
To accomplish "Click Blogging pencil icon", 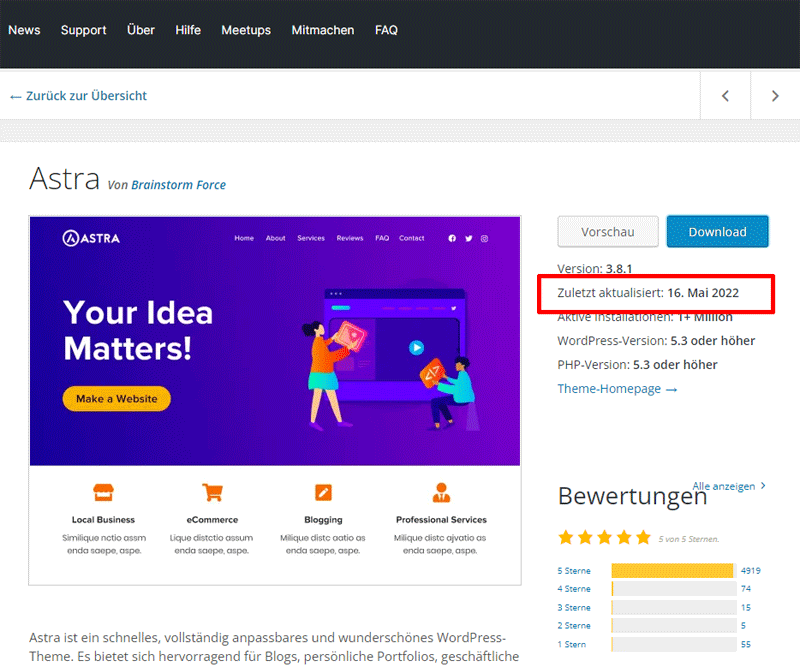I will [x=323, y=492].
